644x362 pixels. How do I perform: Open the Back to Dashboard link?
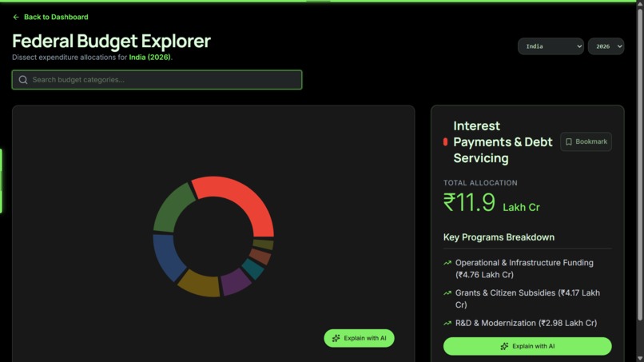(x=50, y=18)
